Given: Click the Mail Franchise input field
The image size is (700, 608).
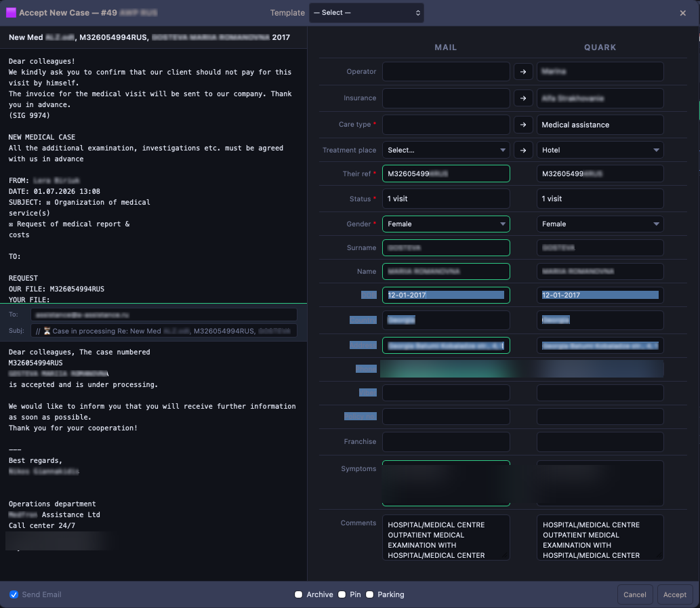Looking at the screenshot, I should [x=446, y=441].
